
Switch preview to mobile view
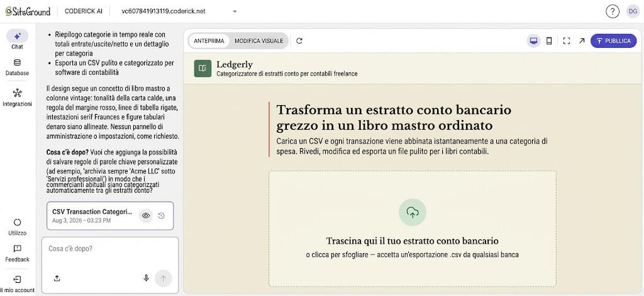(x=549, y=41)
